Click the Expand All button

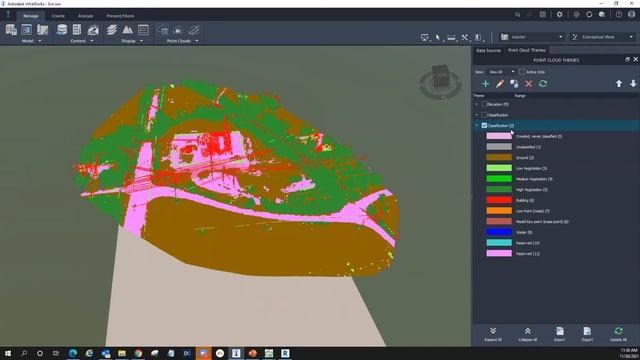493,334
